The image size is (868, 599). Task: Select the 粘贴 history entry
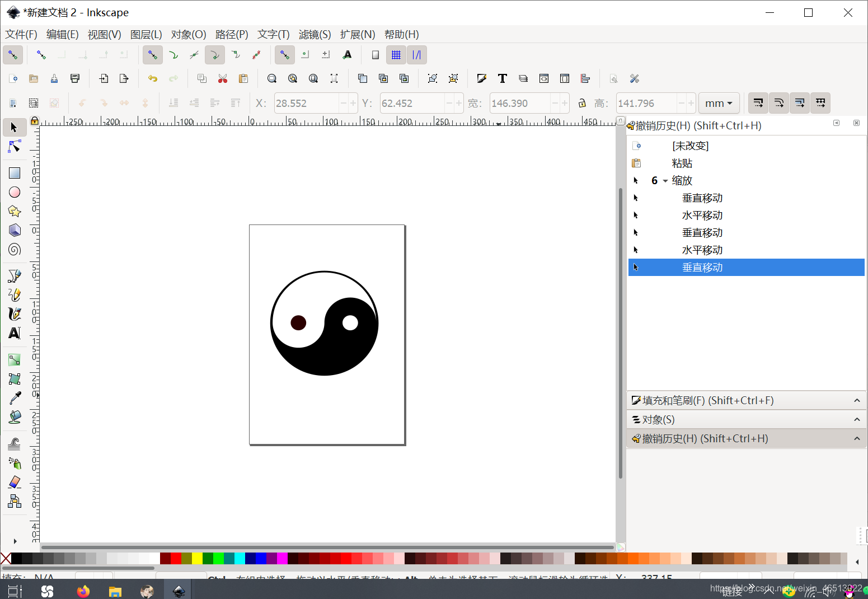pos(746,163)
